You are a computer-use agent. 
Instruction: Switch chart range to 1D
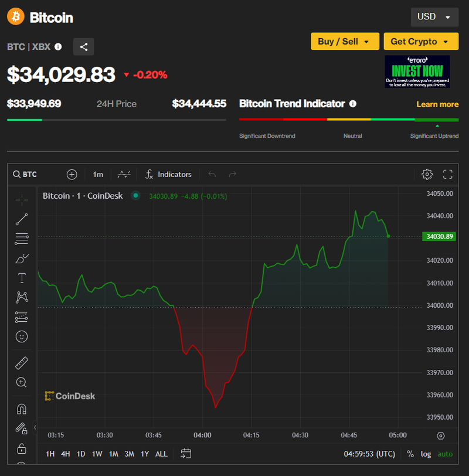pyautogui.click(x=81, y=454)
